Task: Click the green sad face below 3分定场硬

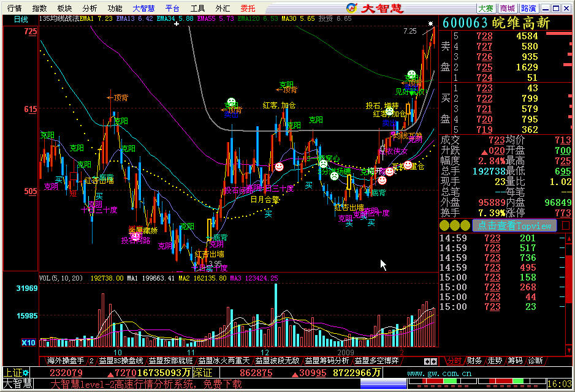Action: point(334,176)
